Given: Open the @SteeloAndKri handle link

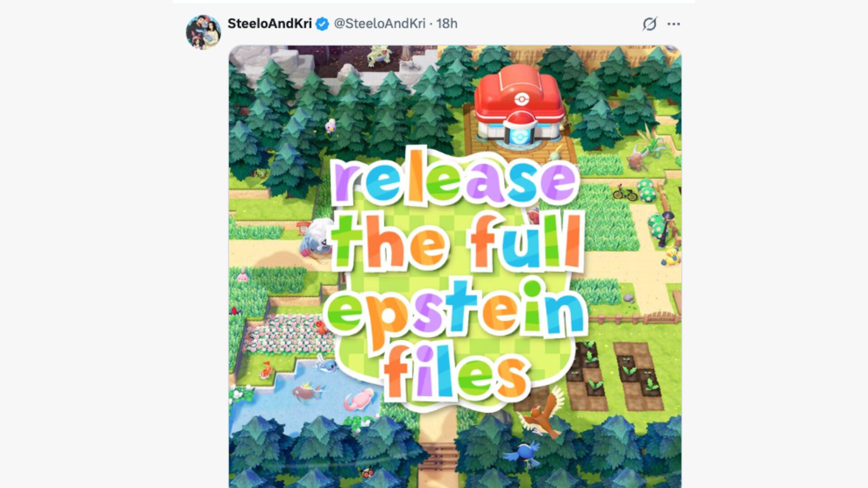Looking at the screenshot, I should coord(380,23).
